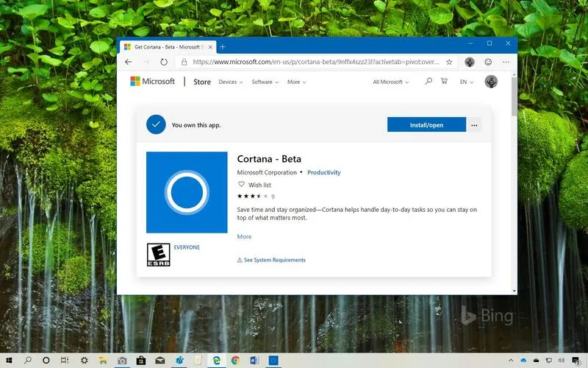Open the browser profile avatar in the toolbar
The height and width of the screenshot is (368, 588).
470,62
